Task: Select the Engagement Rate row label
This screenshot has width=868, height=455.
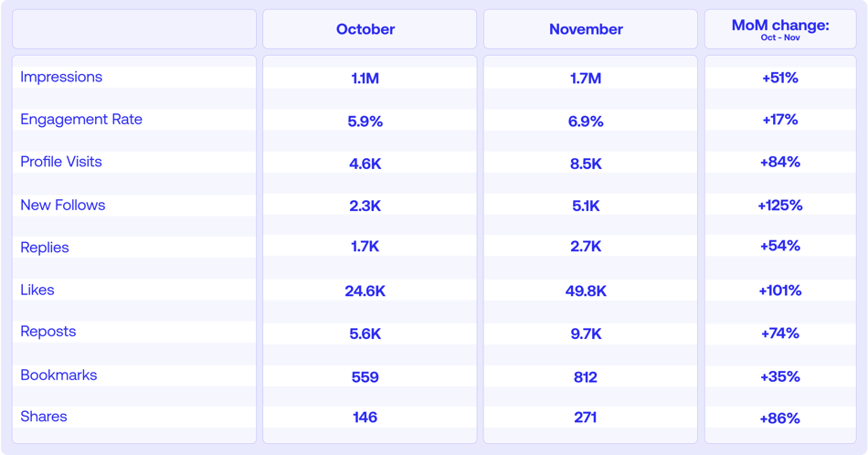Action: [x=81, y=120]
